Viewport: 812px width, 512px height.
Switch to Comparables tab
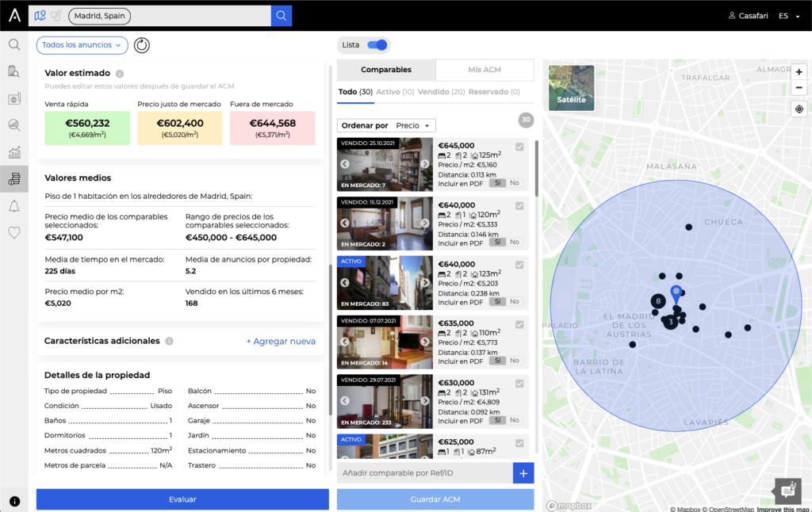(386, 70)
